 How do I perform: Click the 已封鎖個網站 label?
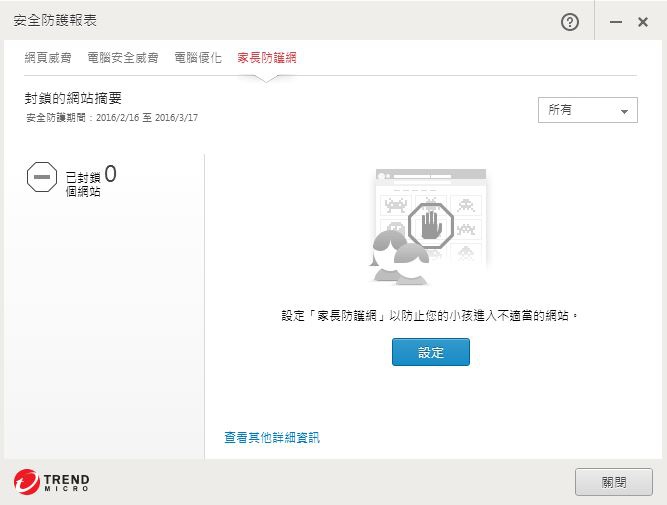point(83,184)
